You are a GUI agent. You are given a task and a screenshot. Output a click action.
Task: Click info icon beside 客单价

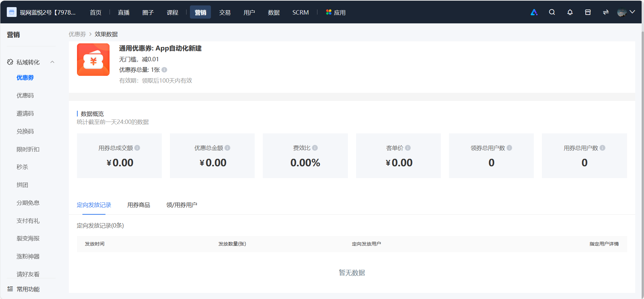pos(408,148)
